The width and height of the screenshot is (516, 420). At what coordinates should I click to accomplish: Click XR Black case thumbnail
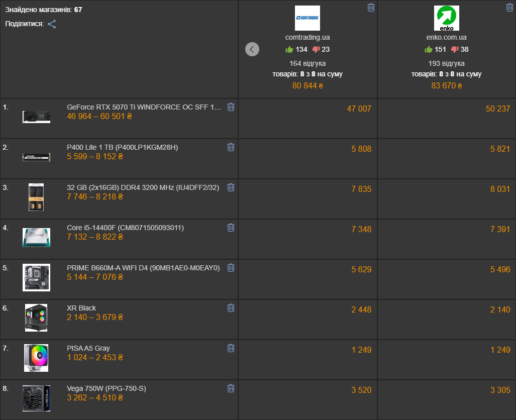coord(36,318)
